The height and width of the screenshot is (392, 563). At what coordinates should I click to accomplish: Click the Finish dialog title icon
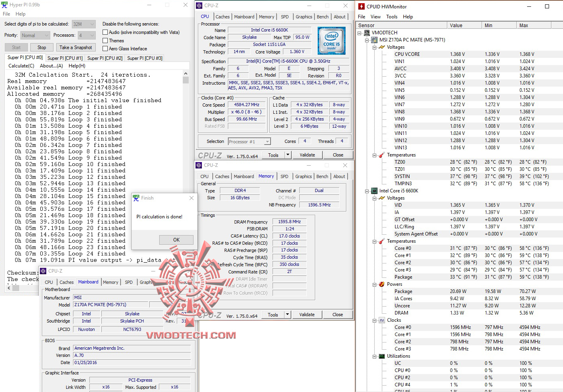pyautogui.click(x=136, y=198)
